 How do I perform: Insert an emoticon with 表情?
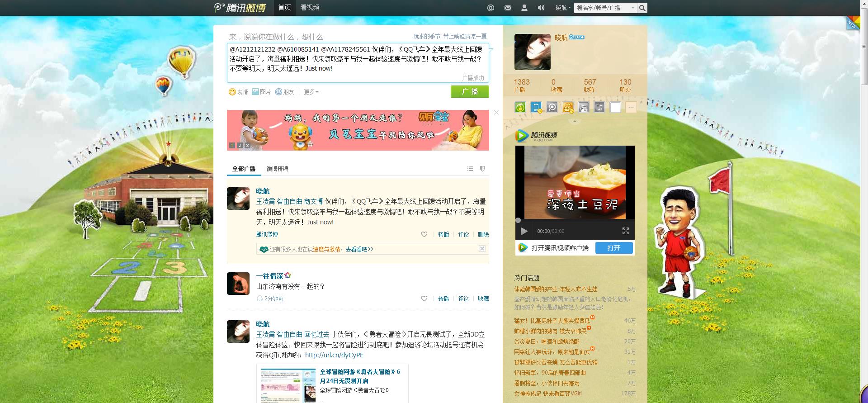click(238, 92)
